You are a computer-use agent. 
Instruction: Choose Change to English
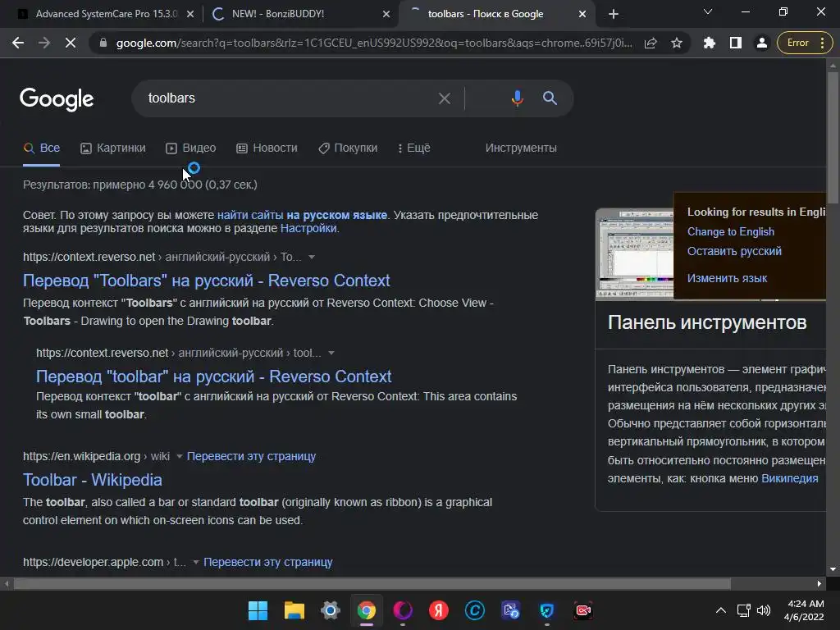[x=731, y=232]
